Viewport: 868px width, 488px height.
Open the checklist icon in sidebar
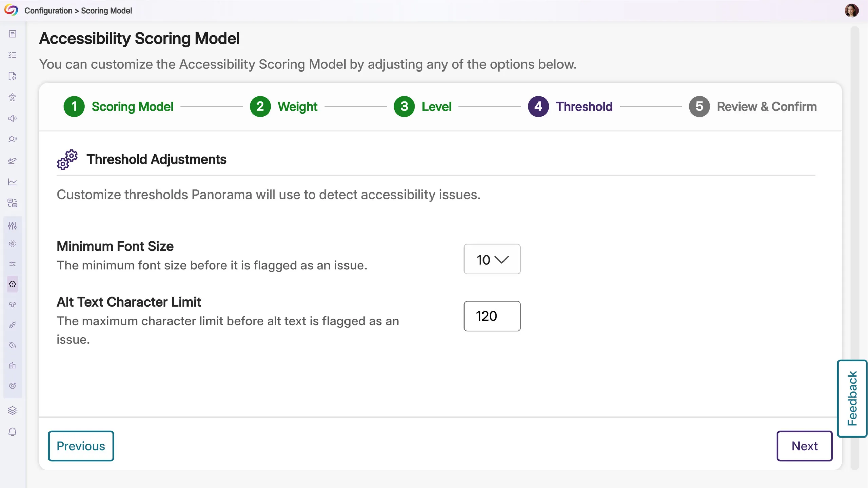click(x=13, y=55)
